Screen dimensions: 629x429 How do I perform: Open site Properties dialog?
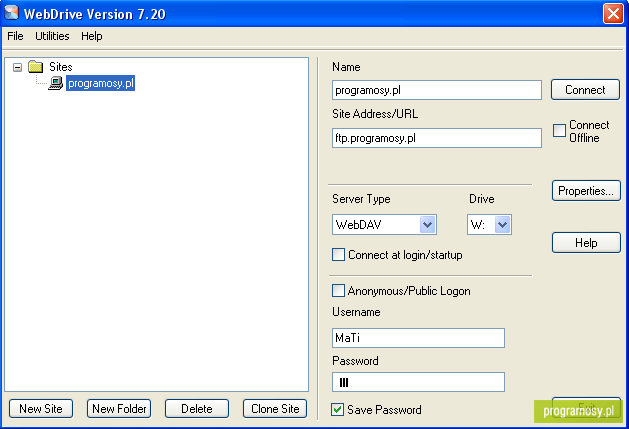point(586,191)
